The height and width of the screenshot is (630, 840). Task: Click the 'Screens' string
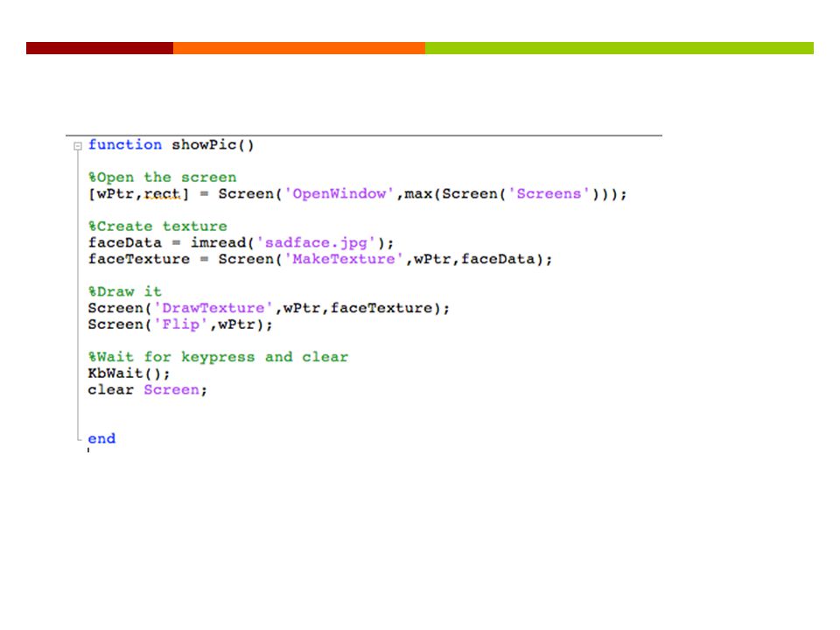tap(549, 194)
